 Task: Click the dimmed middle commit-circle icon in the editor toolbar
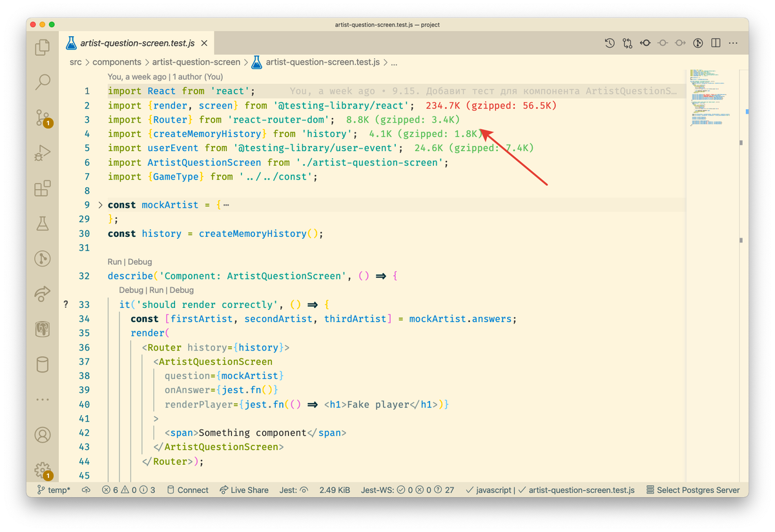(x=663, y=43)
